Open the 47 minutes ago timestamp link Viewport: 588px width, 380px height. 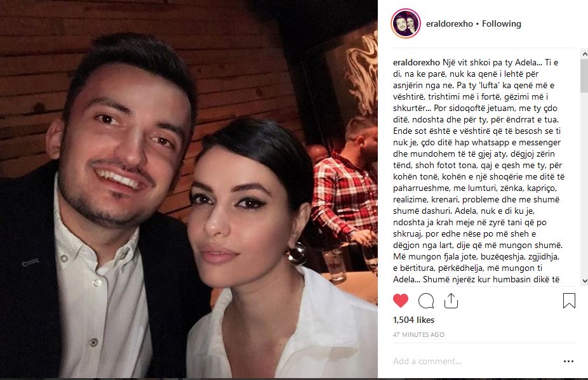click(418, 335)
